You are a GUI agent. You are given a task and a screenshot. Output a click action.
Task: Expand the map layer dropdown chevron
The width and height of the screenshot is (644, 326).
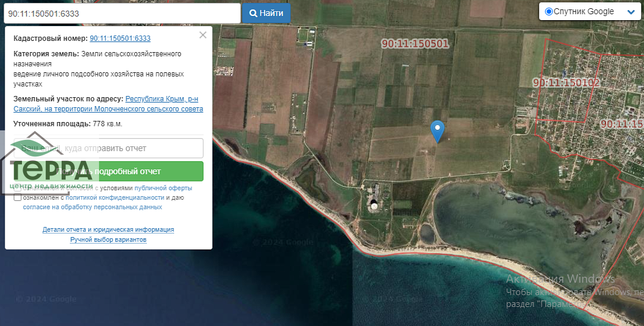click(x=630, y=12)
